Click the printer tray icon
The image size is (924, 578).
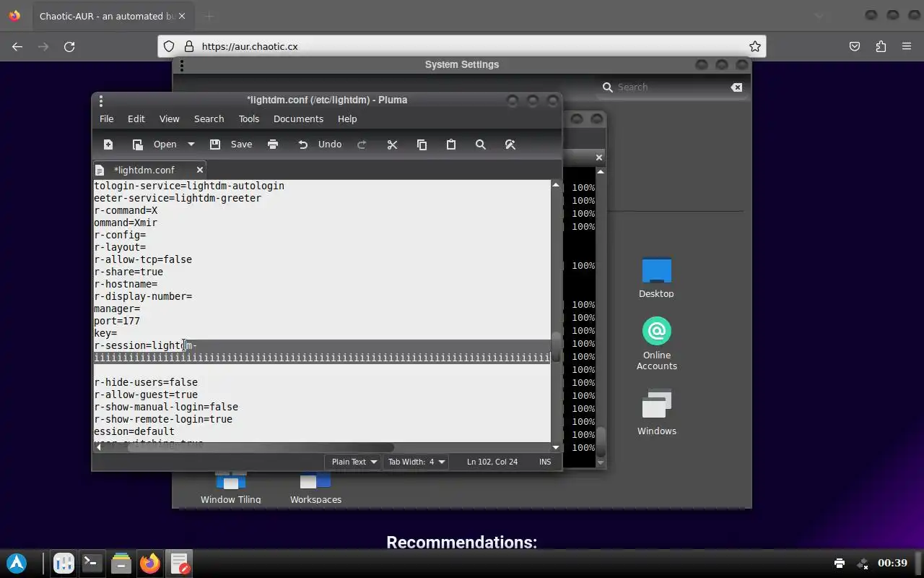pyautogui.click(x=840, y=563)
